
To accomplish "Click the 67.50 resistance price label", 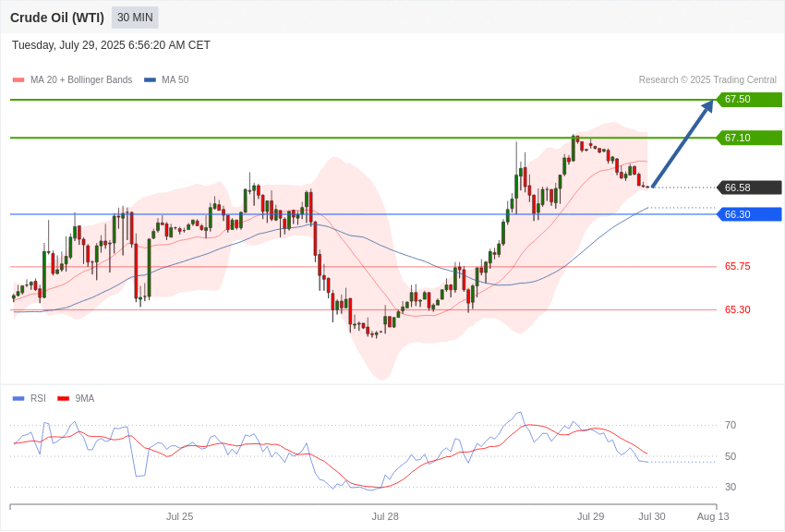I will point(750,99).
